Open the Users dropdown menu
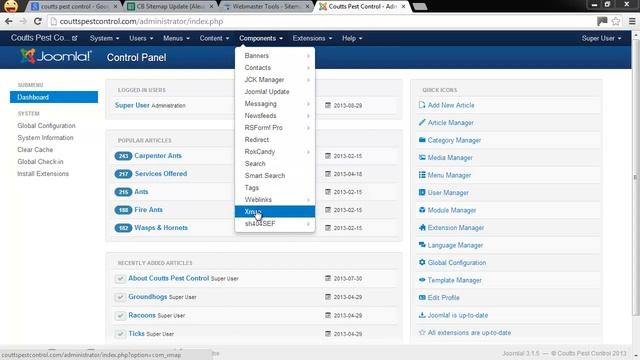 point(141,38)
